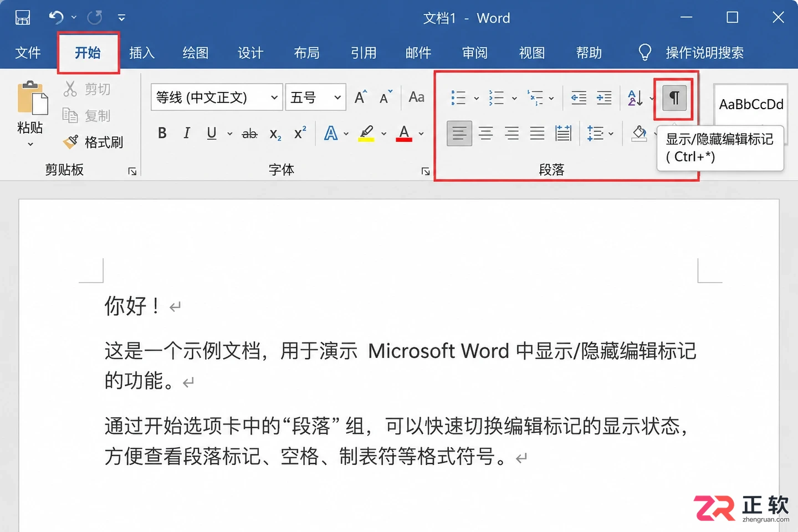Click the 格式刷 format painter button

pos(93,142)
